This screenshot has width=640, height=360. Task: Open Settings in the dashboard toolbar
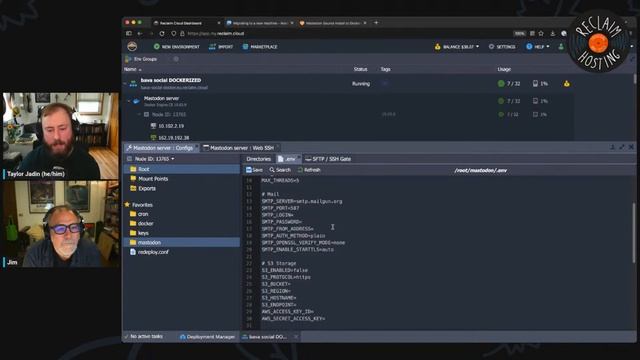coord(502,47)
